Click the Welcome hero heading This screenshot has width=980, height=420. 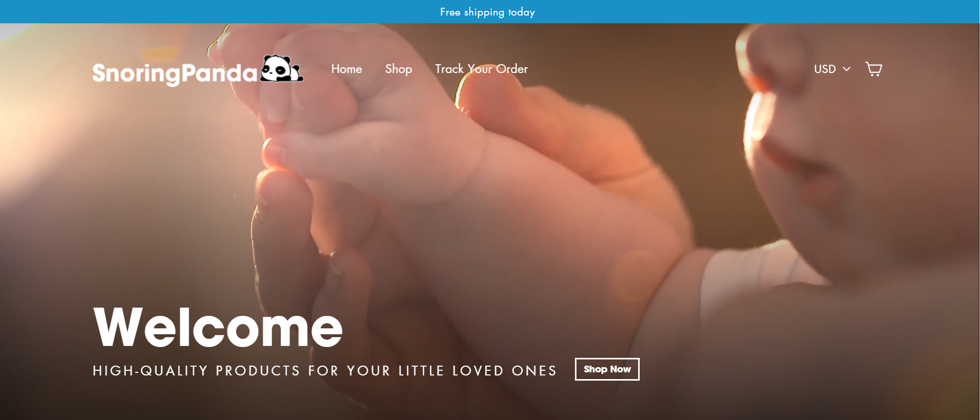pyautogui.click(x=218, y=327)
